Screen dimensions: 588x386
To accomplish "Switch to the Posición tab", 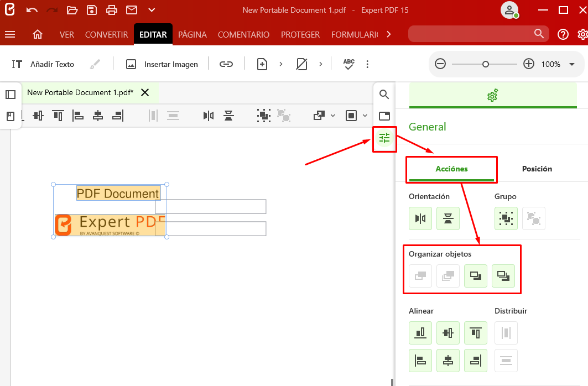I will pos(537,169).
